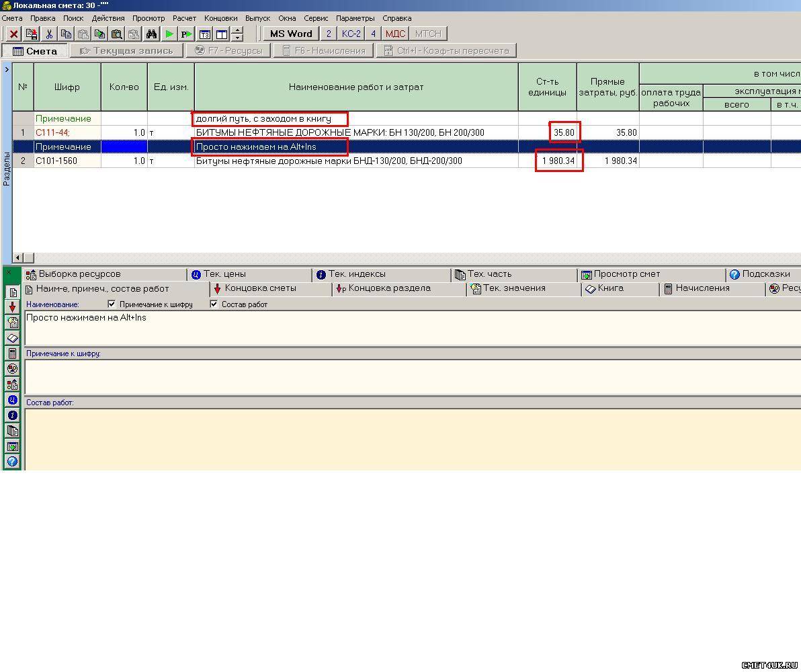801x672 pixels.
Task: Expand the Разделы side panel arrow
Action: [7, 69]
